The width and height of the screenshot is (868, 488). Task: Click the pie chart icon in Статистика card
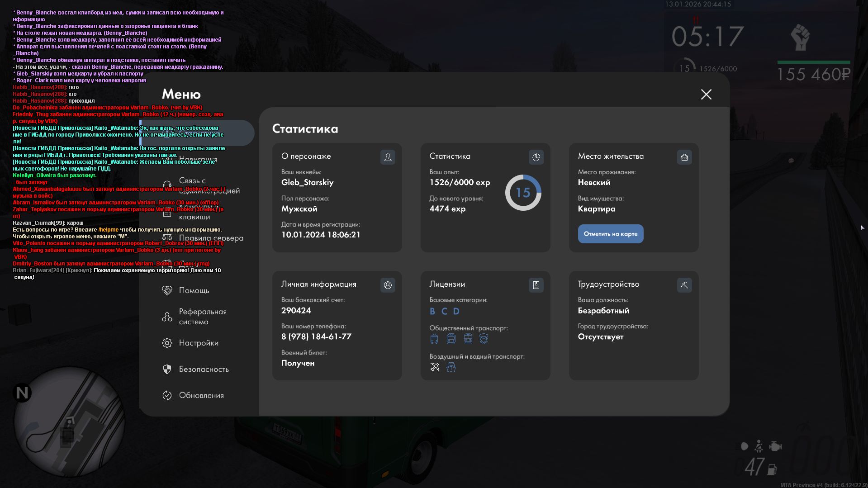[536, 157]
